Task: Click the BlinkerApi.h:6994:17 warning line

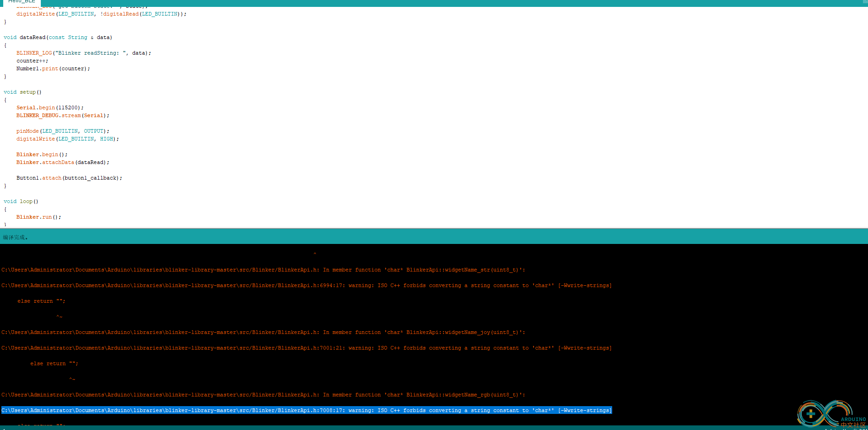Action: (306, 286)
